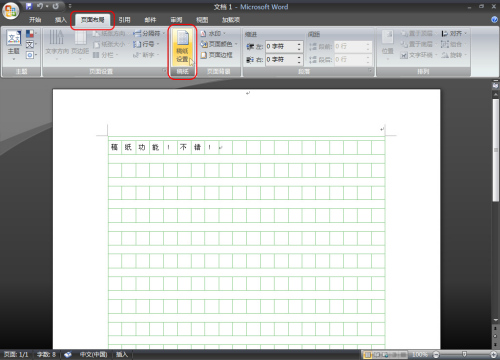Open the Watermark (水印) menu
Image resolution: width=500 pixels, height=360 pixels.
213,34
